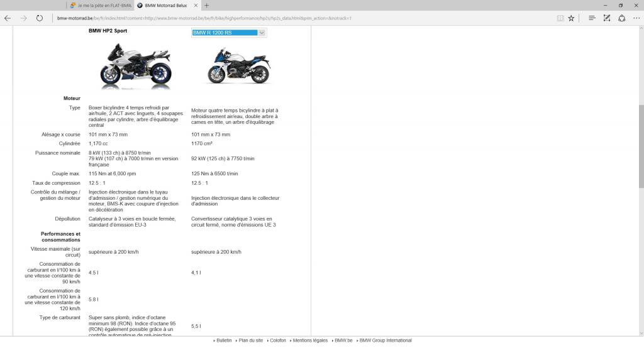Make a web note pencil icon

tap(607, 18)
